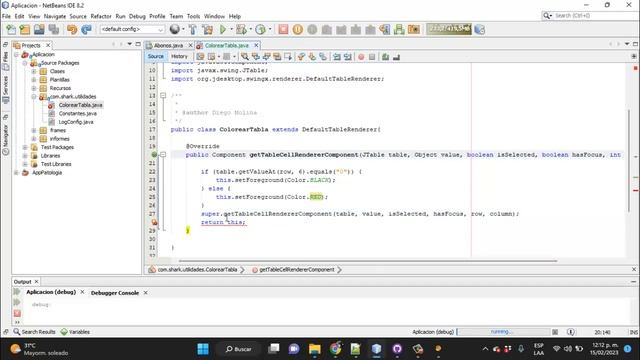Click the New File toolbar icon

(x=11, y=29)
